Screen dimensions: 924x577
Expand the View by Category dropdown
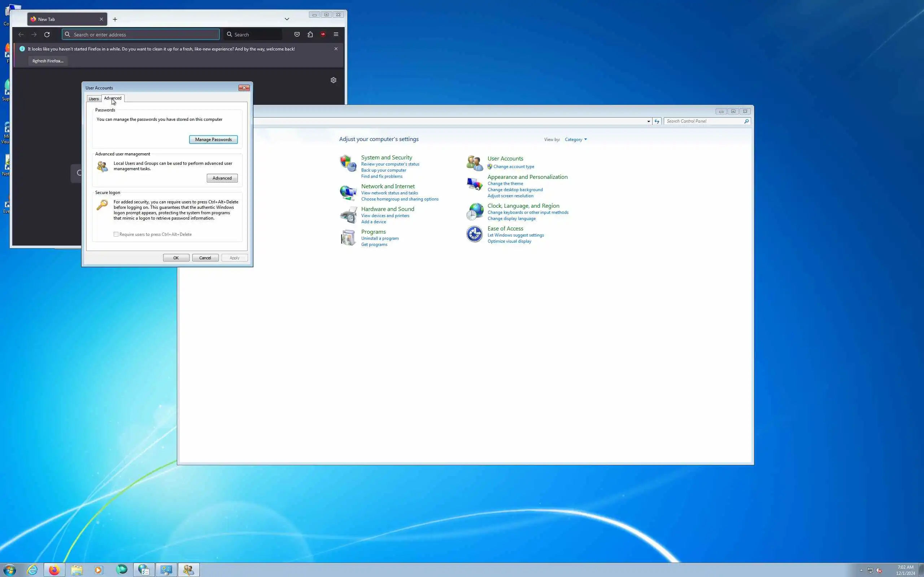[x=576, y=140]
